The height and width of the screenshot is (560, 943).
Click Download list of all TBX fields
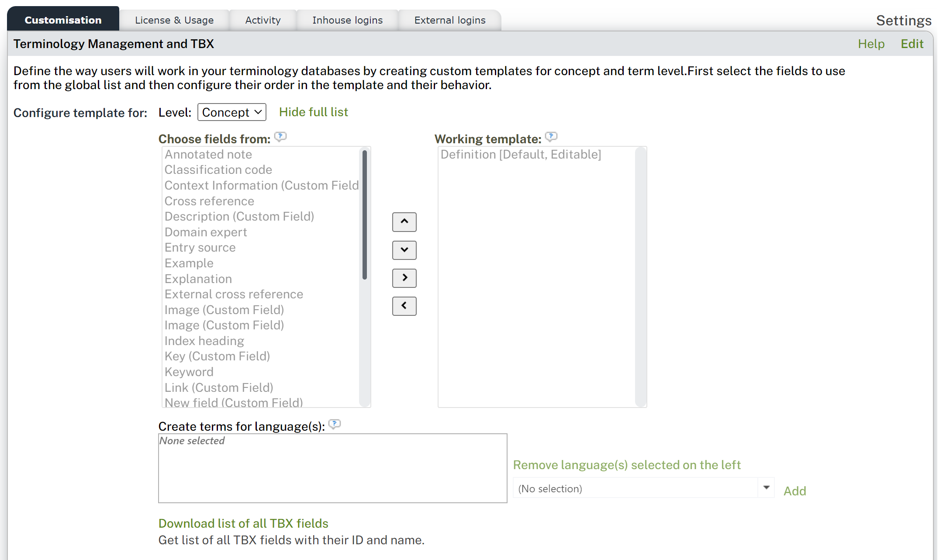click(243, 523)
